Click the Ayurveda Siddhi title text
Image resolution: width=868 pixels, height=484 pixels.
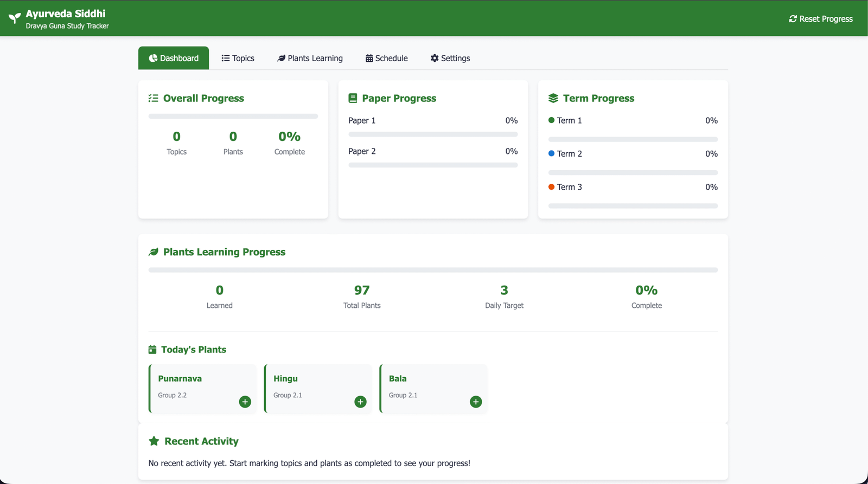click(x=66, y=14)
